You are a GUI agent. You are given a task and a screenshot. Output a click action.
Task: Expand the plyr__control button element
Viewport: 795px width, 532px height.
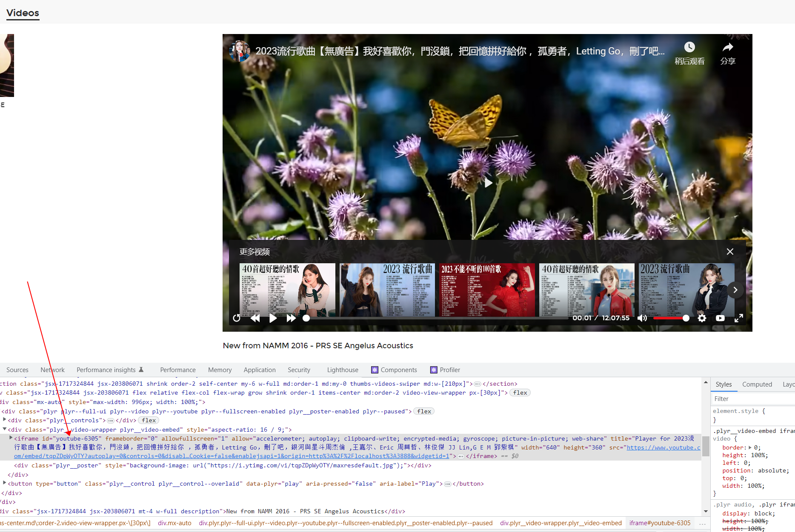pyautogui.click(x=5, y=484)
